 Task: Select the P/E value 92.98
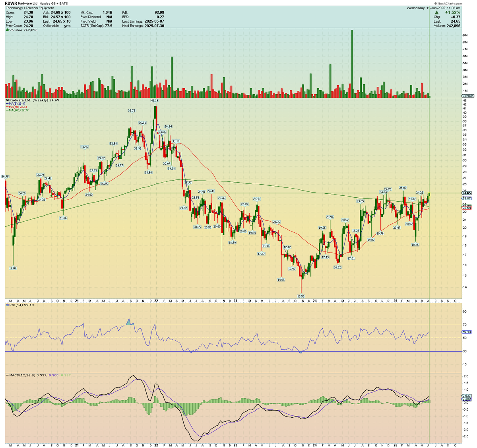click(159, 12)
